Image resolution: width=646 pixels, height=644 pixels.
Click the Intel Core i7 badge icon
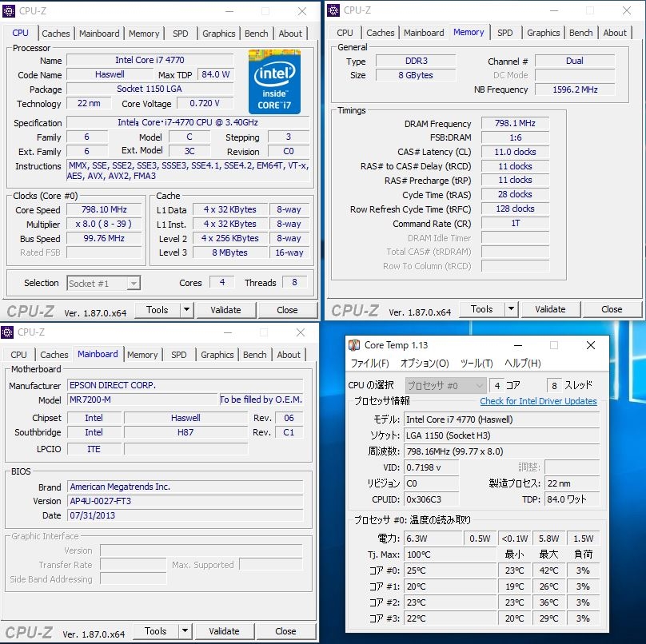(x=274, y=82)
